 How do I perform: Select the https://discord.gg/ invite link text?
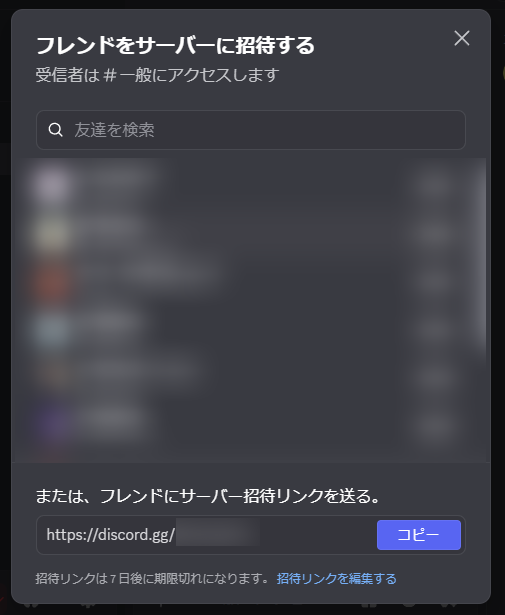click(x=111, y=535)
